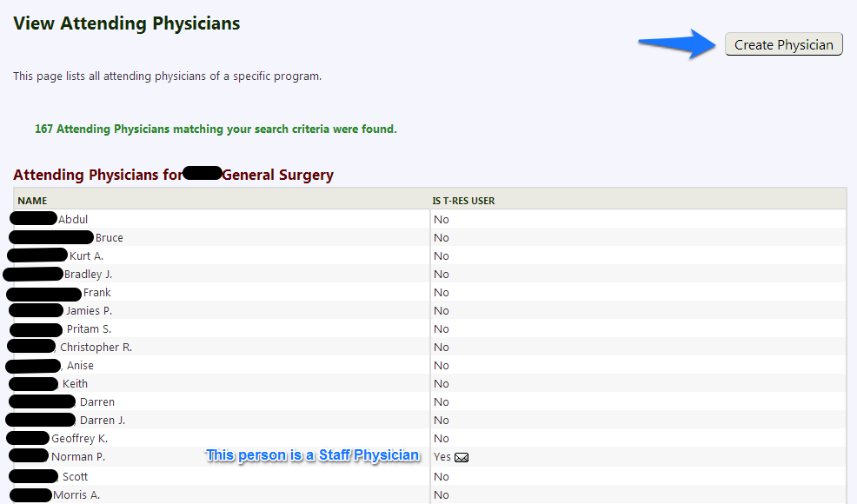Click the Pritam S. name
The width and height of the screenshot is (857, 504).
point(89,329)
